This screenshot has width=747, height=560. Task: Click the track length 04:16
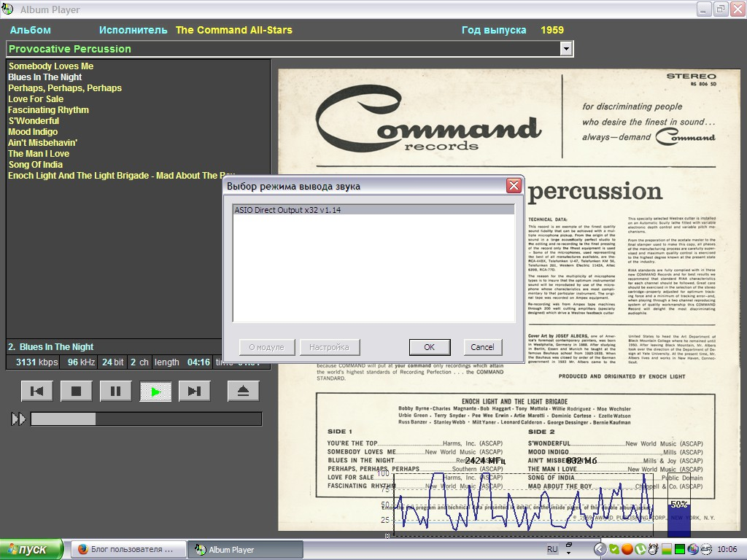(x=198, y=362)
